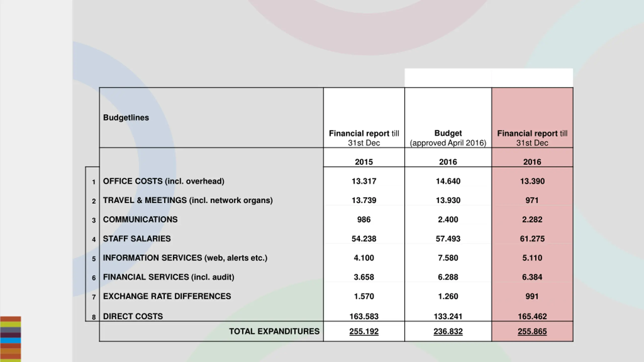Select direct costs budget '133.241'
Screen dimensions: 644x362
coord(448,316)
